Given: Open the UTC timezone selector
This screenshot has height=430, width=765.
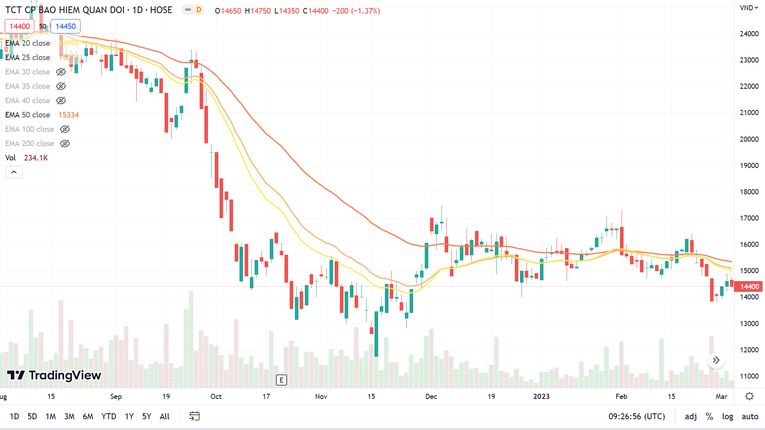Looking at the screenshot, I should [639, 416].
